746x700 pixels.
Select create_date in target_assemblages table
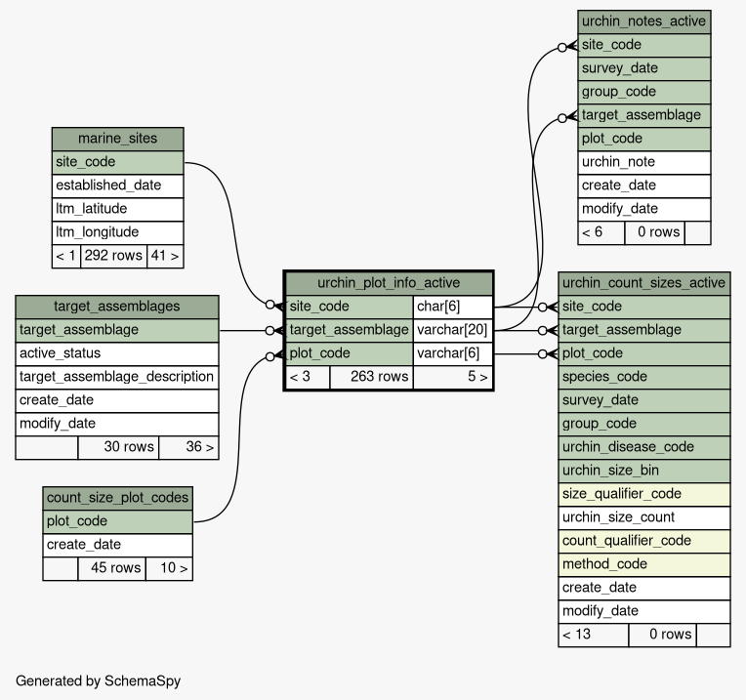tap(117, 400)
